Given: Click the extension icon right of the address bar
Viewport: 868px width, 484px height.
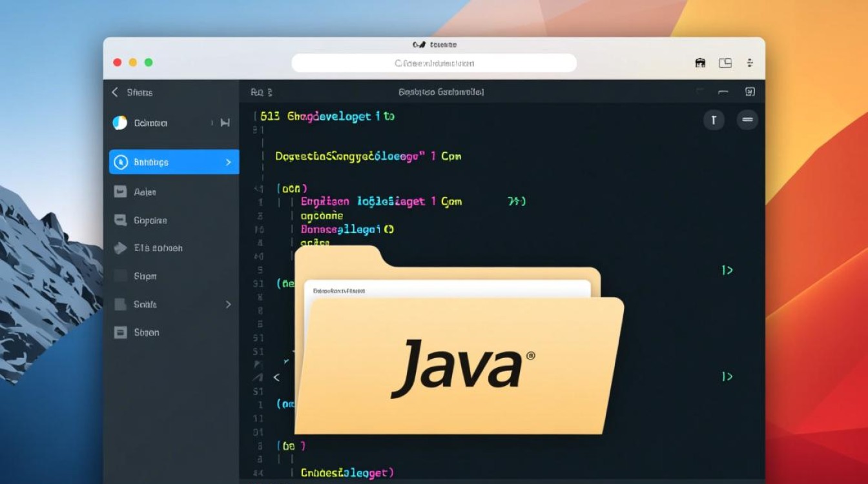Looking at the screenshot, I should [699, 62].
